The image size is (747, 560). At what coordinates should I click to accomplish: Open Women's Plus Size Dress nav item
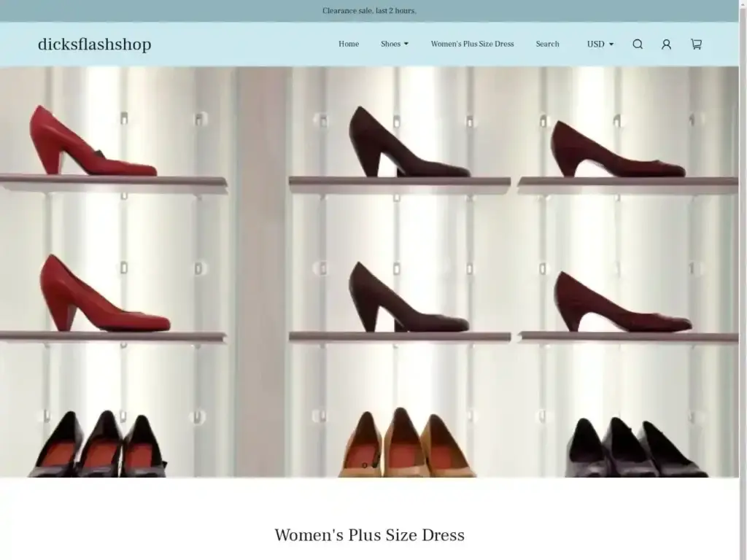point(473,44)
